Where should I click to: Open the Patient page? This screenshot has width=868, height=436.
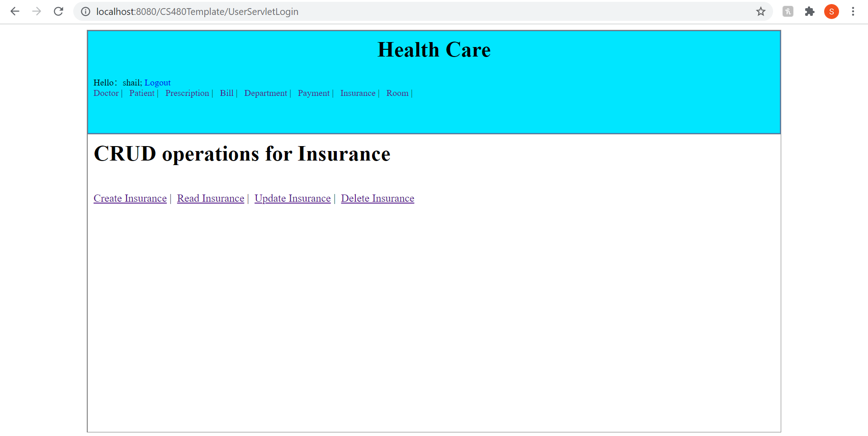point(142,93)
